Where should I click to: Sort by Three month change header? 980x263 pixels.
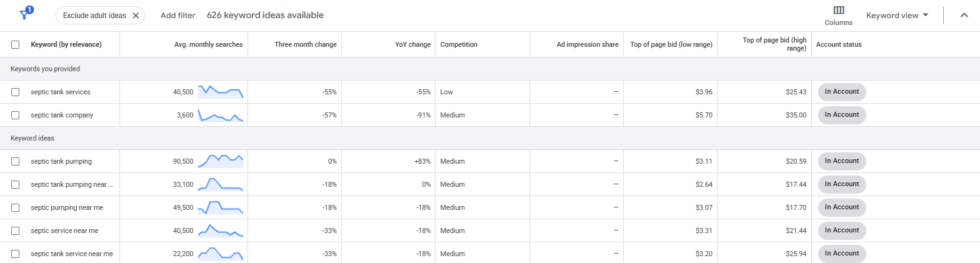click(x=305, y=45)
